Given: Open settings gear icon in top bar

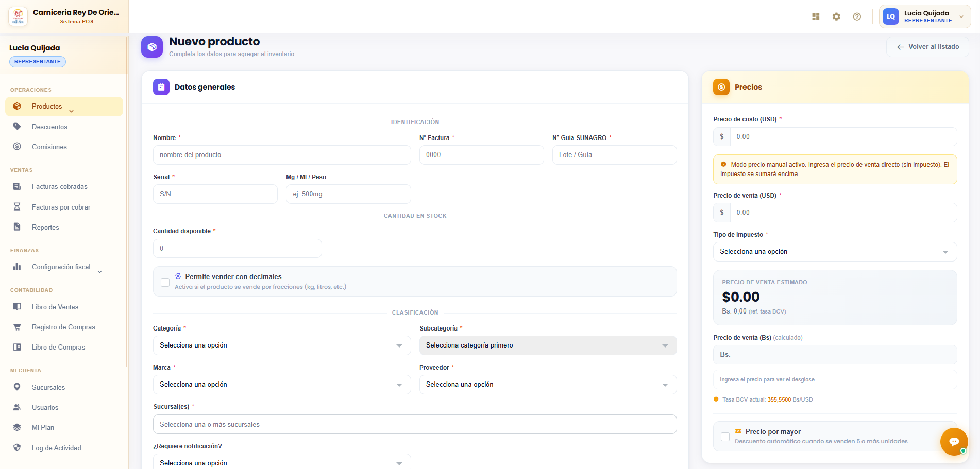Looking at the screenshot, I should point(836,16).
